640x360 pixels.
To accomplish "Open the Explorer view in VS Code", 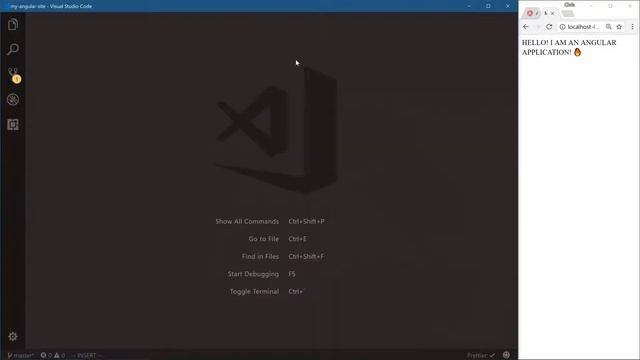I will 13,24.
